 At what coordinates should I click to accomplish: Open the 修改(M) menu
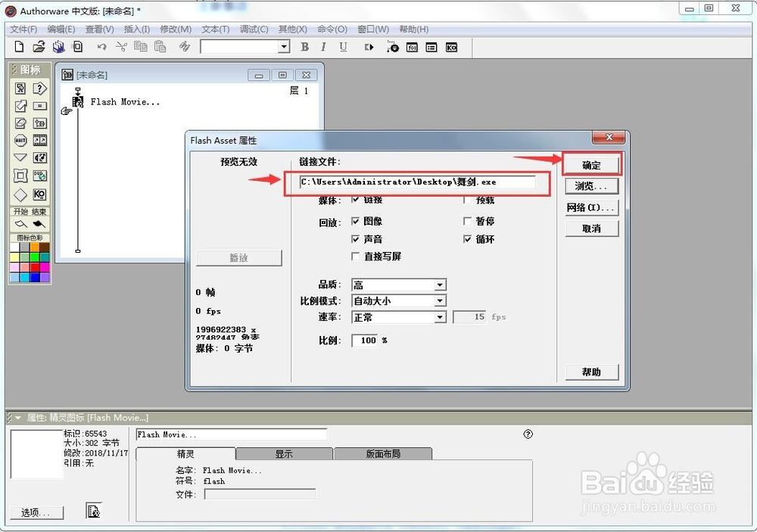click(x=176, y=30)
